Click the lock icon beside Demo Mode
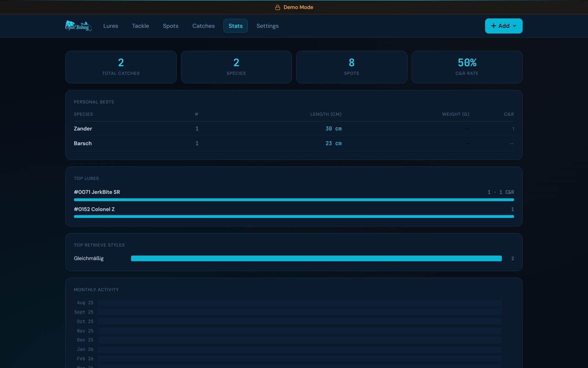The image size is (588, 368). [278, 7]
